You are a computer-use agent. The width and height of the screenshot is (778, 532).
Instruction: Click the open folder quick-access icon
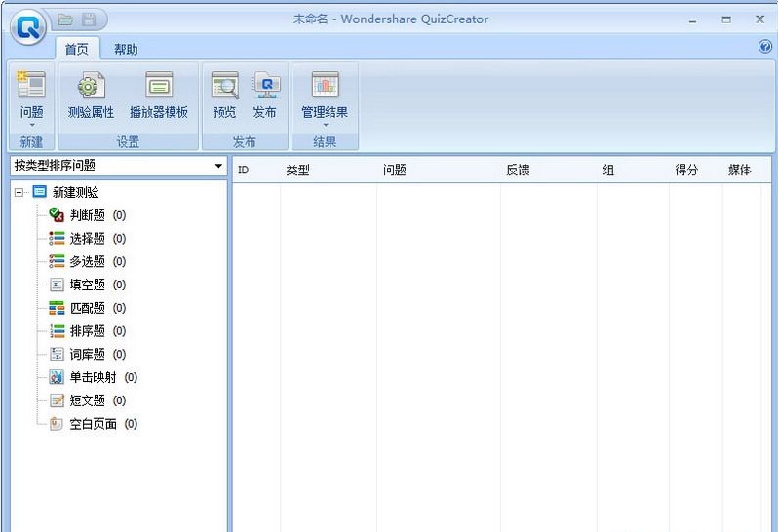pyautogui.click(x=65, y=19)
